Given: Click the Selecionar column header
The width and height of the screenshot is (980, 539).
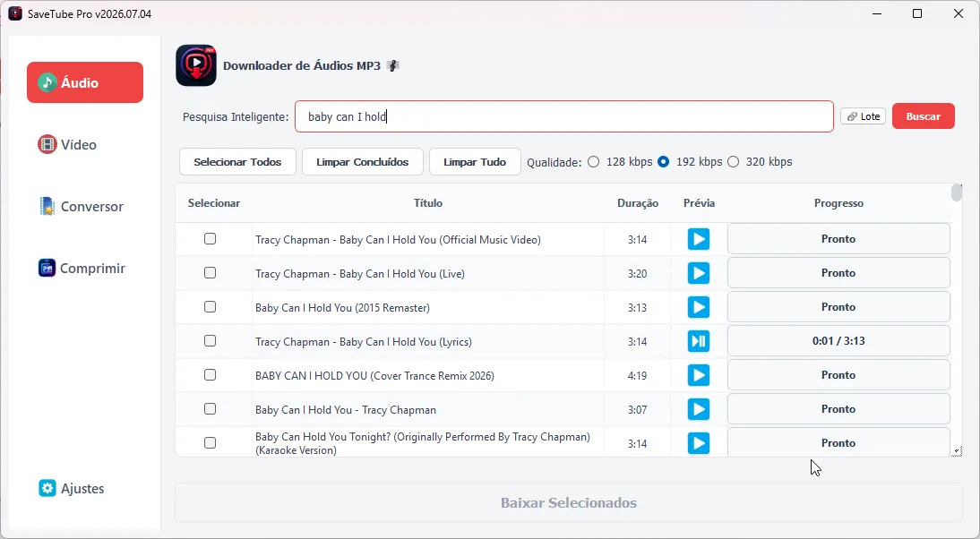Looking at the screenshot, I should coord(214,203).
